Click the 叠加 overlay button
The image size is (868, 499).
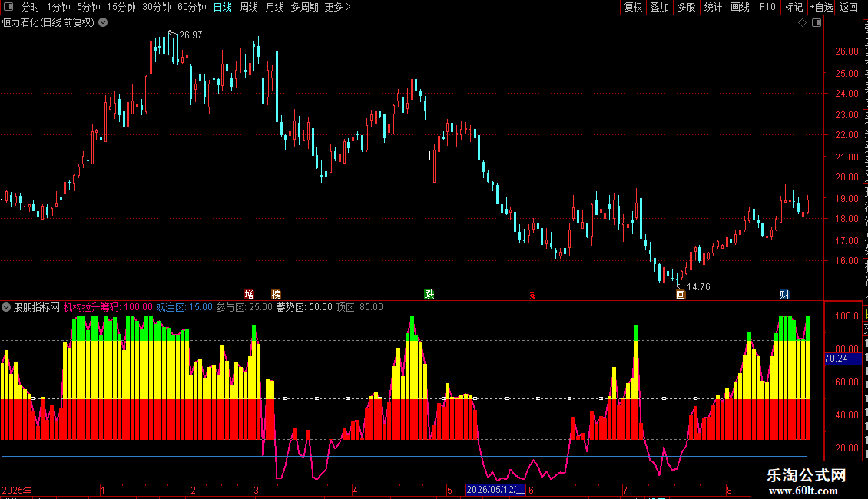pos(659,7)
